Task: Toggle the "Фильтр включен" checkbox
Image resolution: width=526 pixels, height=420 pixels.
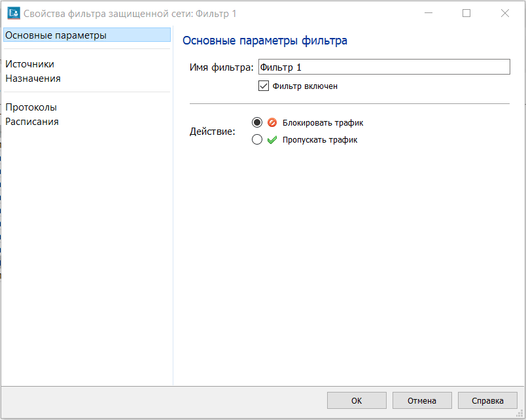Action: [x=264, y=86]
